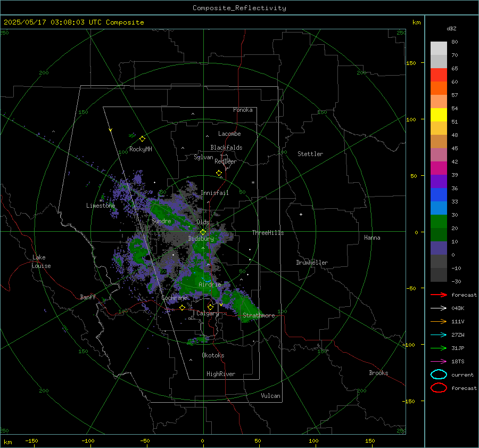Click the Stettler city label
The width and height of the screenshot is (479, 448).
310,154
